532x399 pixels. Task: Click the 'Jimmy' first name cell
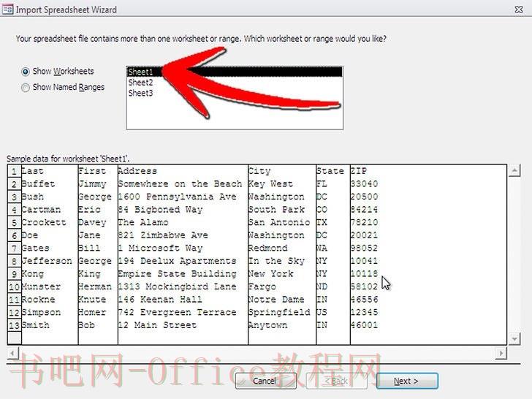[x=98, y=184]
